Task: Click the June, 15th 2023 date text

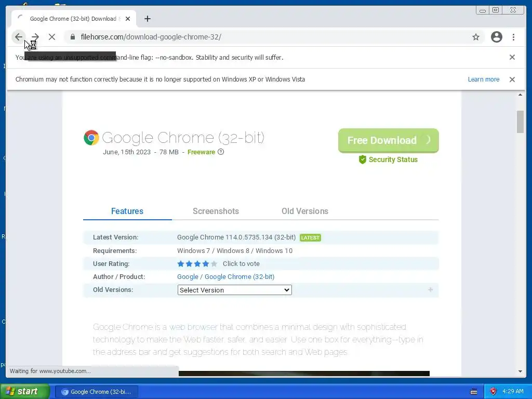Action: [127, 152]
